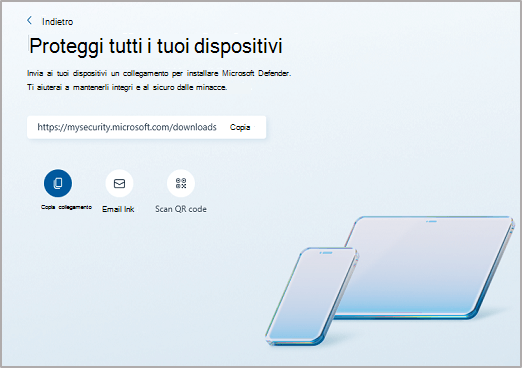Viewport: 522px width, 368px height.
Task: Click the Copia collegamento label
Action: (66, 207)
